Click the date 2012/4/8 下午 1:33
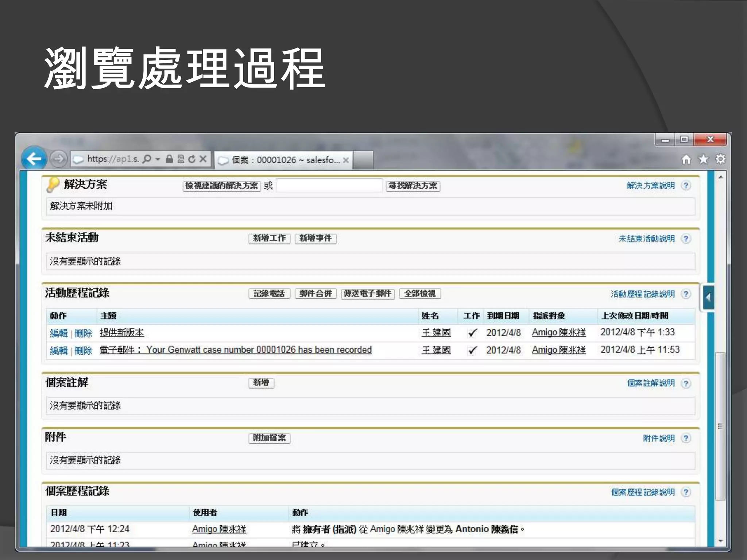 637,332
